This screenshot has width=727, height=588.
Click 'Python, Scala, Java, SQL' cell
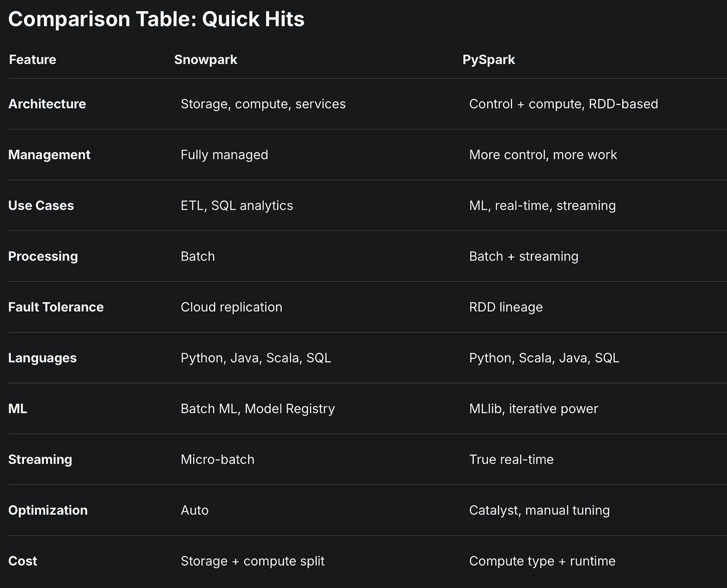click(x=544, y=358)
